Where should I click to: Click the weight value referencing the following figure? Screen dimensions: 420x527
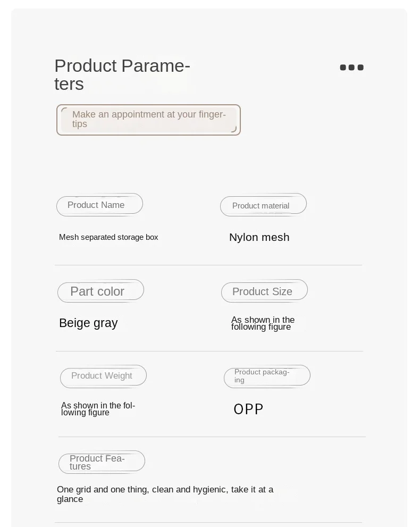click(x=98, y=409)
